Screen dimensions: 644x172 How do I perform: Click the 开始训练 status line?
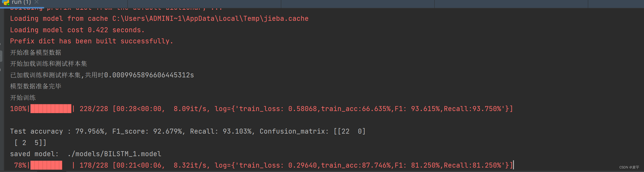(x=23, y=97)
